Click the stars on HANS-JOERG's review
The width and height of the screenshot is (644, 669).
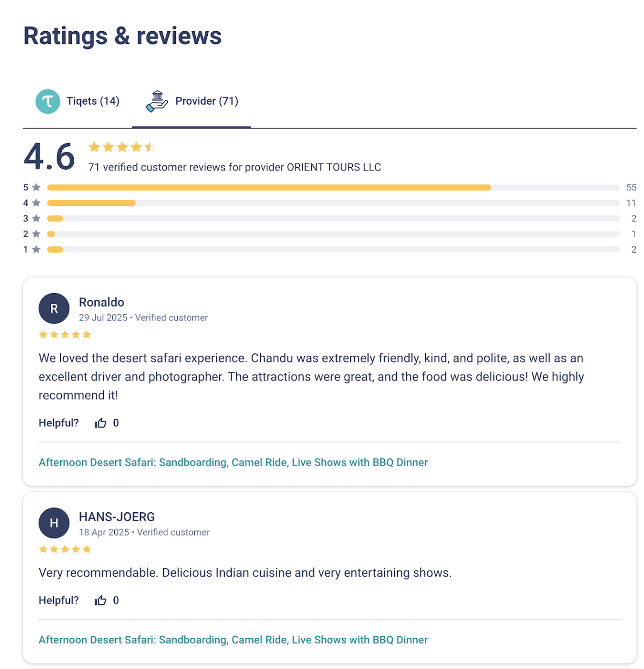click(65, 549)
